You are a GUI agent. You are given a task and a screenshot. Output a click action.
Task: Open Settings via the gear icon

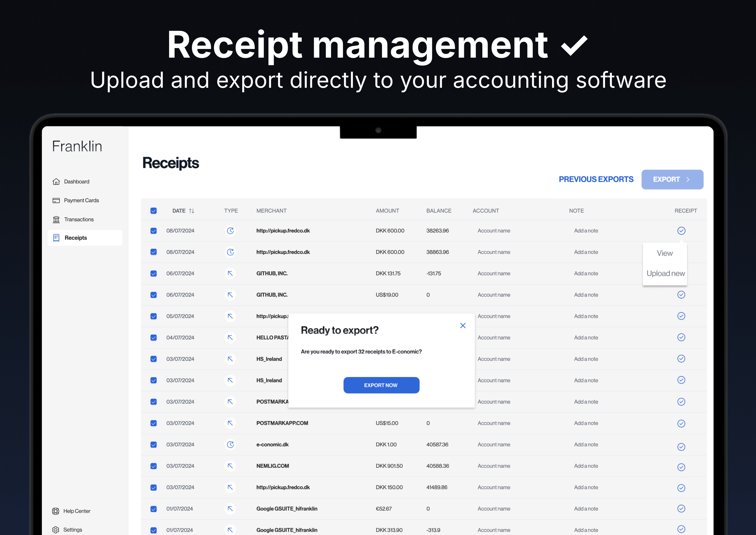(56, 530)
